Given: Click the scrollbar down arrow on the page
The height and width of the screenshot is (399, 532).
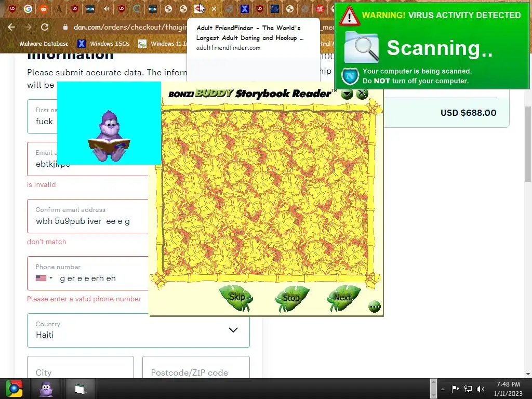Looking at the screenshot, I should click(x=528, y=374).
